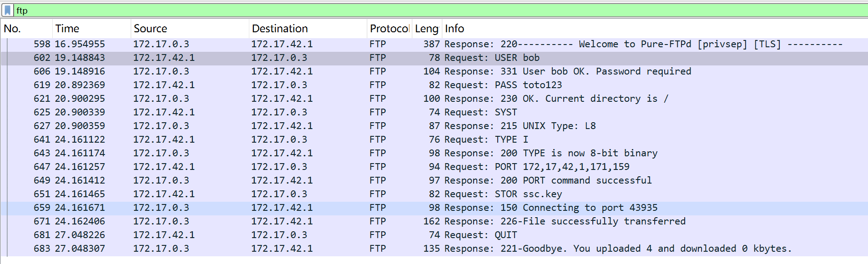Sort packets by the No. column header
The height and width of the screenshot is (264, 868).
pyautogui.click(x=26, y=29)
